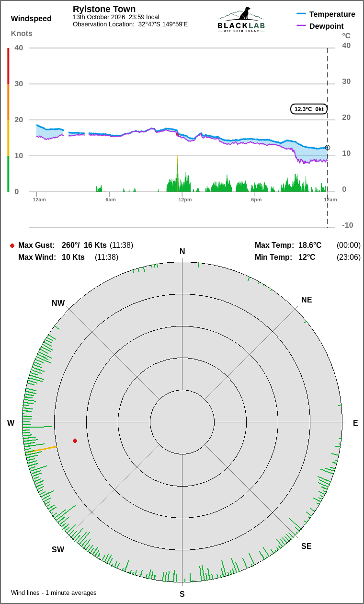Click the N compass label
The image size is (364, 604).
coord(182,252)
